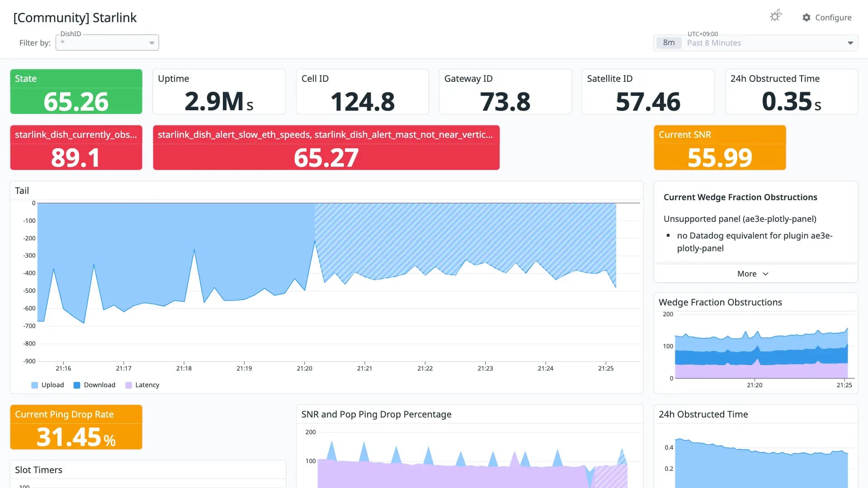Click the 21:20 tick label on Tail graph
This screenshot has height=488, width=868.
coord(304,368)
